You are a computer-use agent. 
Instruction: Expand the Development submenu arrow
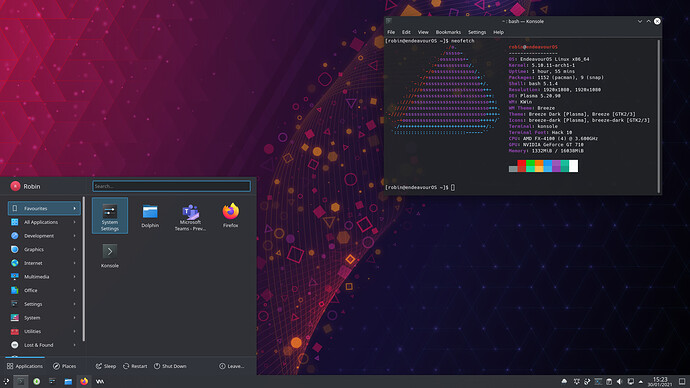pyautogui.click(x=74, y=236)
